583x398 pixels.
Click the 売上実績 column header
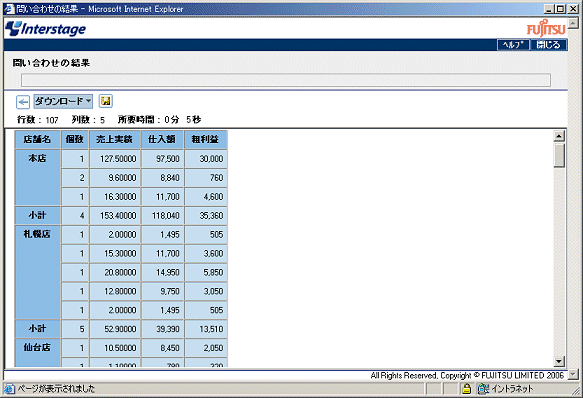tap(115, 139)
